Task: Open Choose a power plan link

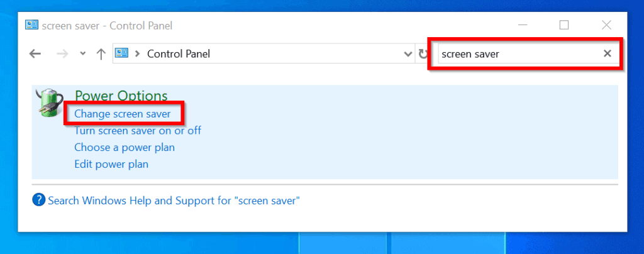Action: [125, 147]
